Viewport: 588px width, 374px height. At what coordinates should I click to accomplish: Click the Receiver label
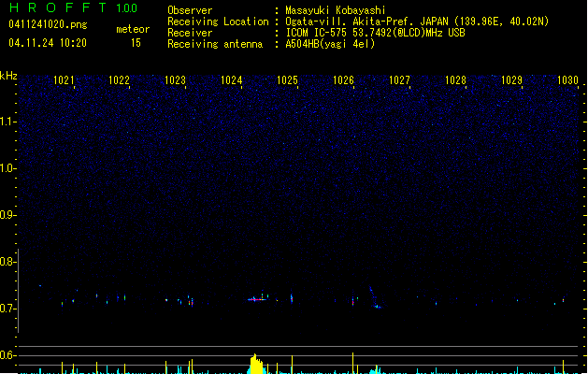(x=190, y=33)
